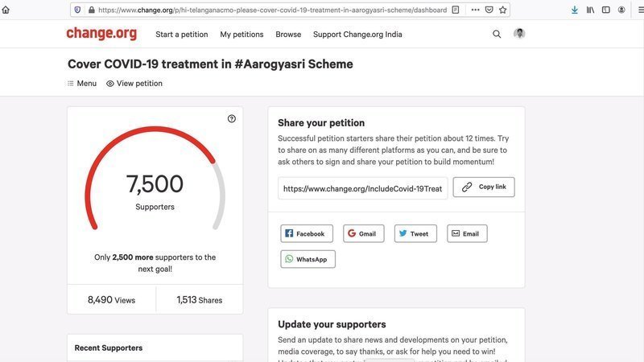
Task: Open My petitions page
Action: click(x=242, y=35)
